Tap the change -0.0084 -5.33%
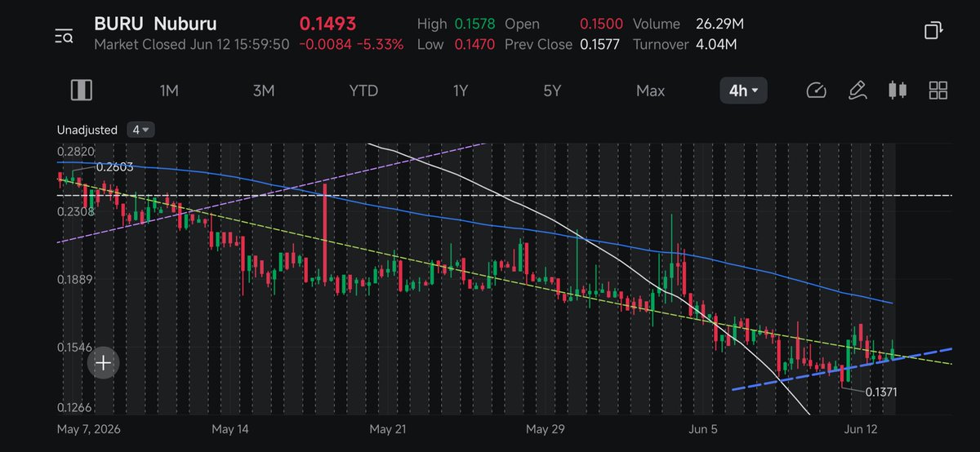980x452 pixels. [351, 44]
